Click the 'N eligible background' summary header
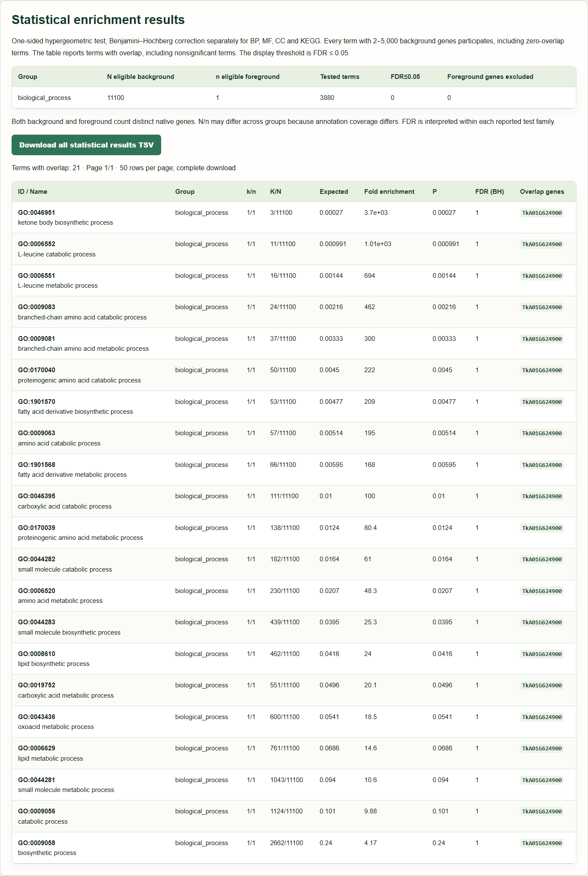Viewport: 588px width, 876px height. coord(141,77)
